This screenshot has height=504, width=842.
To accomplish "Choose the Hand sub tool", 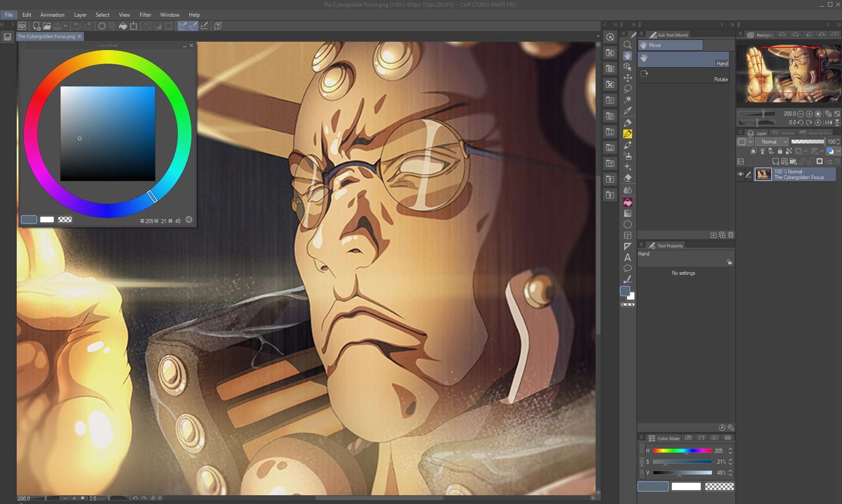I will [x=683, y=60].
